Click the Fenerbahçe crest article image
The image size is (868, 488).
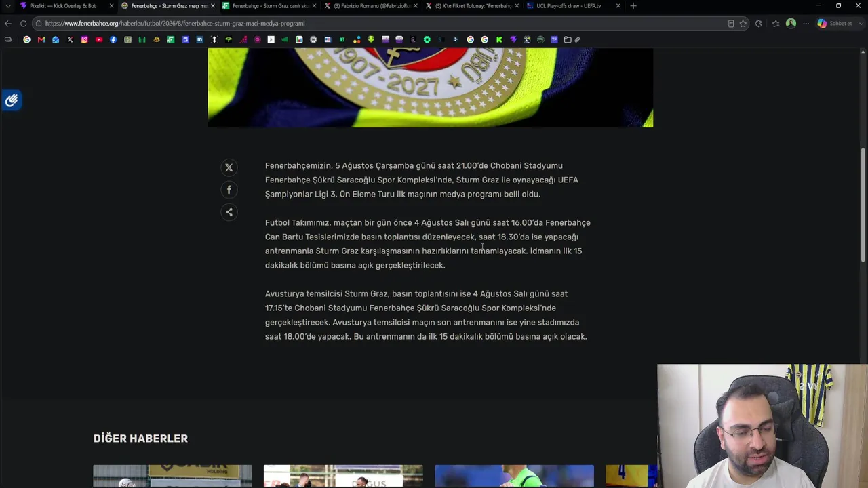(x=431, y=87)
